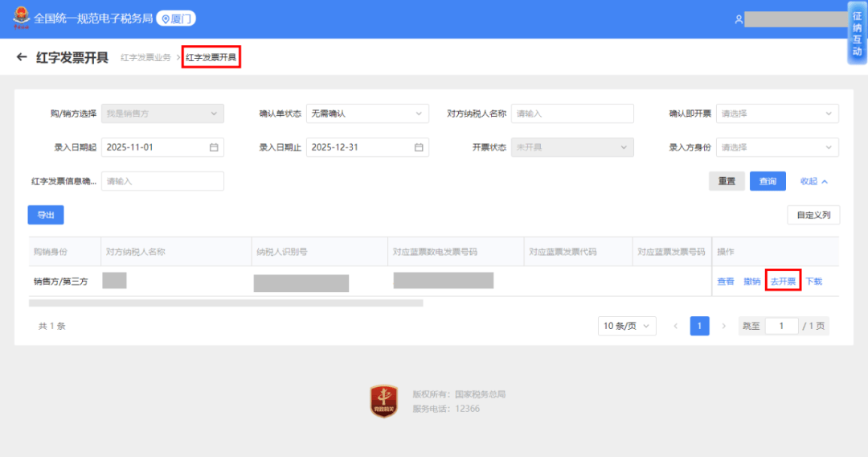
Task: Open calendar icon for 录入日期起
Action: (x=214, y=147)
